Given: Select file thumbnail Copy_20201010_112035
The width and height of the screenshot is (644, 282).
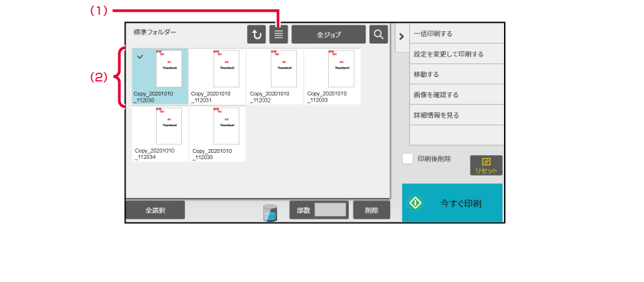Looking at the screenshot, I should click(x=217, y=134).
